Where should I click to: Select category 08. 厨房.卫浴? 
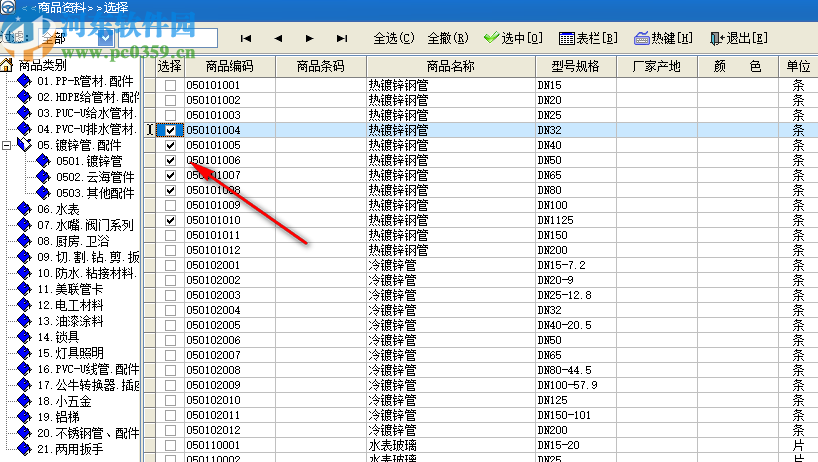point(73,241)
